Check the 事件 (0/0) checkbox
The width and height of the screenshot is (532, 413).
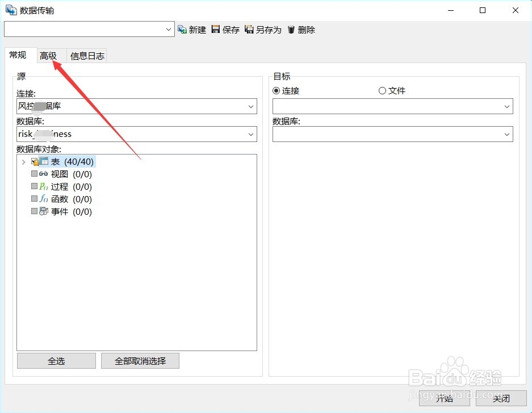33,211
